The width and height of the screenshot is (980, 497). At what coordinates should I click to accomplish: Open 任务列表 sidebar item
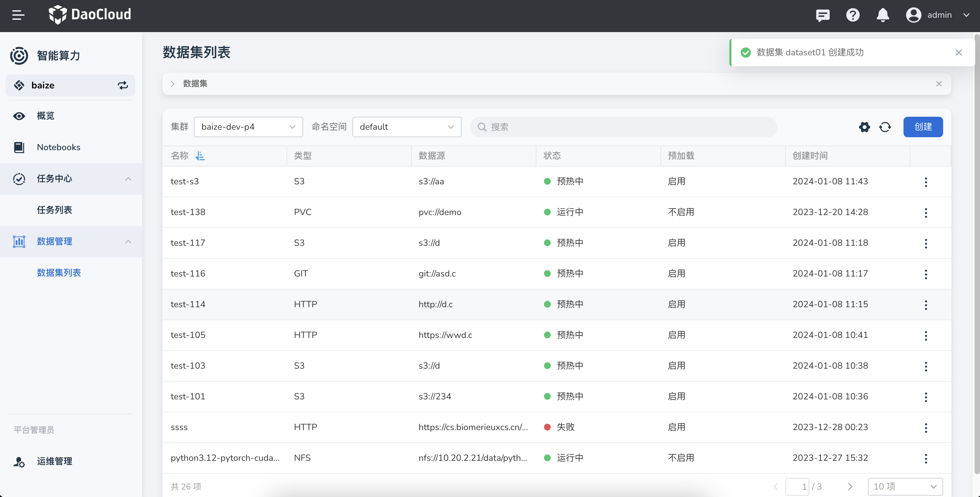[54, 210]
